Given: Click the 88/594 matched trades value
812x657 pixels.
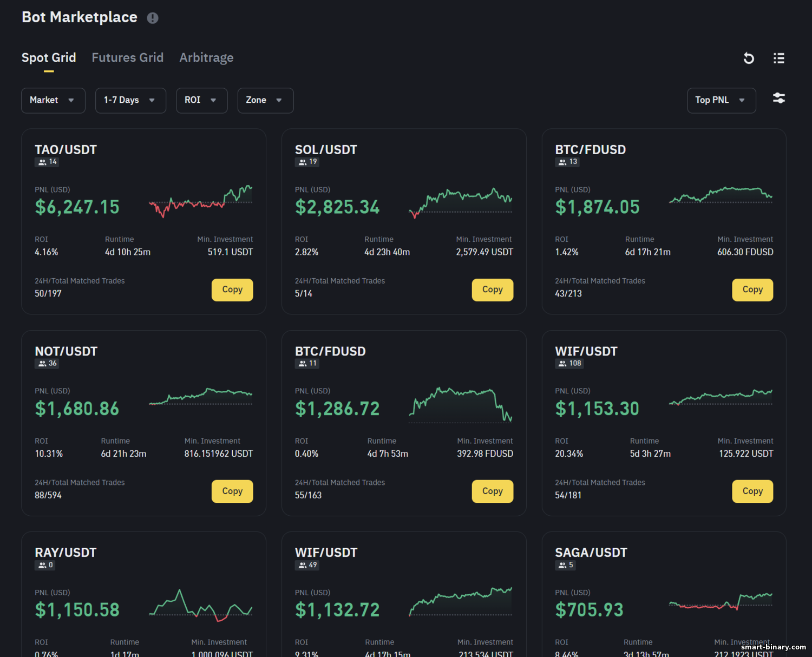Looking at the screenshot, I should [x=48, y=496].
